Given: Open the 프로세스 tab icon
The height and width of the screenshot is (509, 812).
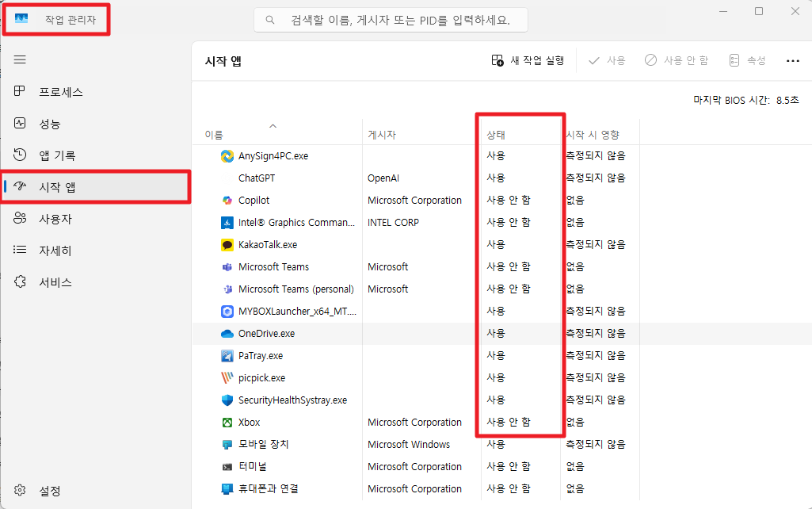Looking at the screenshot, I should (x=20, y=91).
